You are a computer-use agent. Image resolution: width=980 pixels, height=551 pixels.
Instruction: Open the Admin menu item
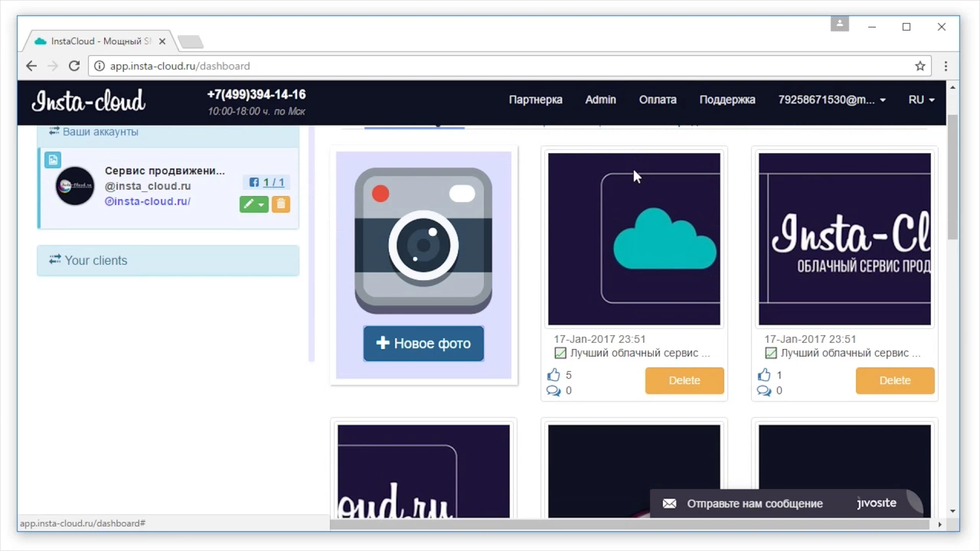(x=600, y=99)
